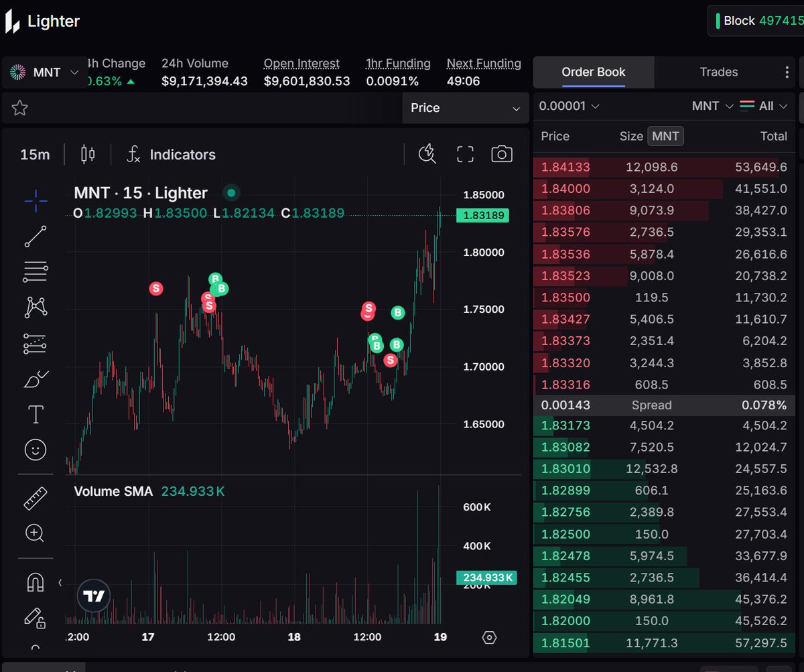Open the All order book view dropdown
804x672 pixels.
763,106
